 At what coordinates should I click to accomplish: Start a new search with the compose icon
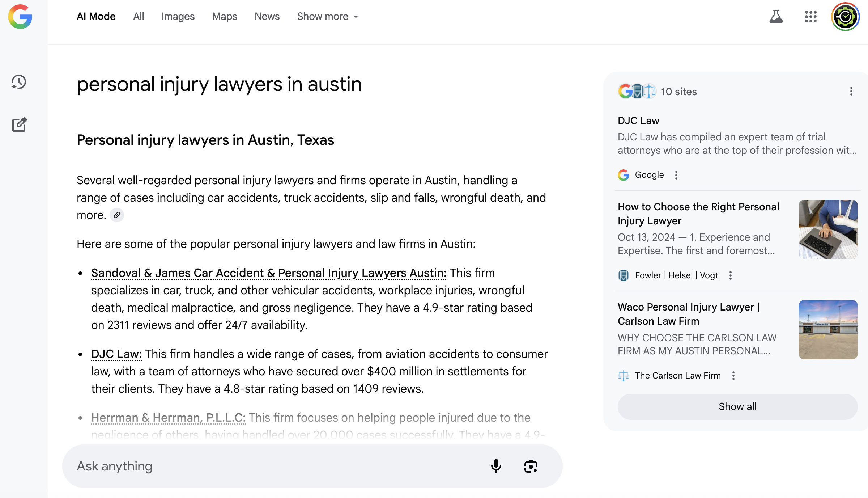(x=19, y=125)
